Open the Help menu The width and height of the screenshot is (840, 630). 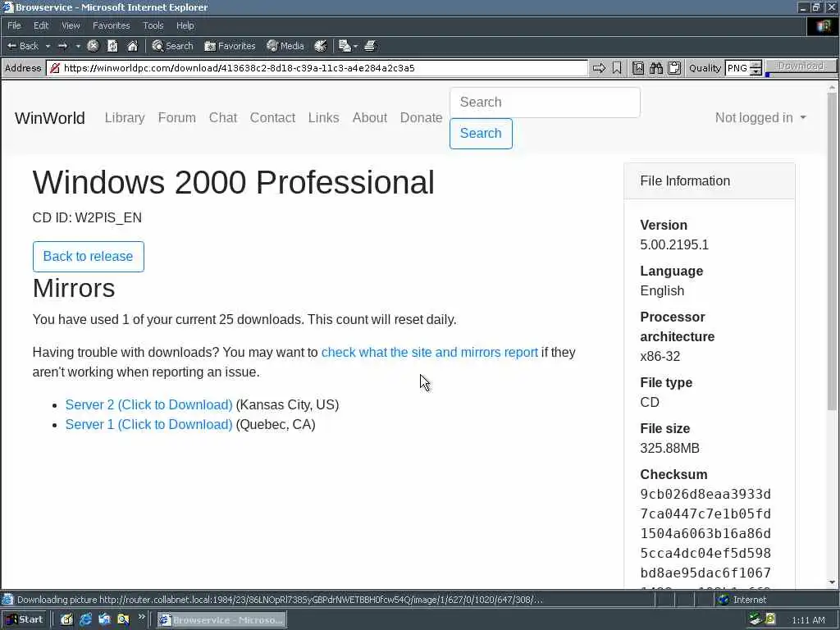185,25
